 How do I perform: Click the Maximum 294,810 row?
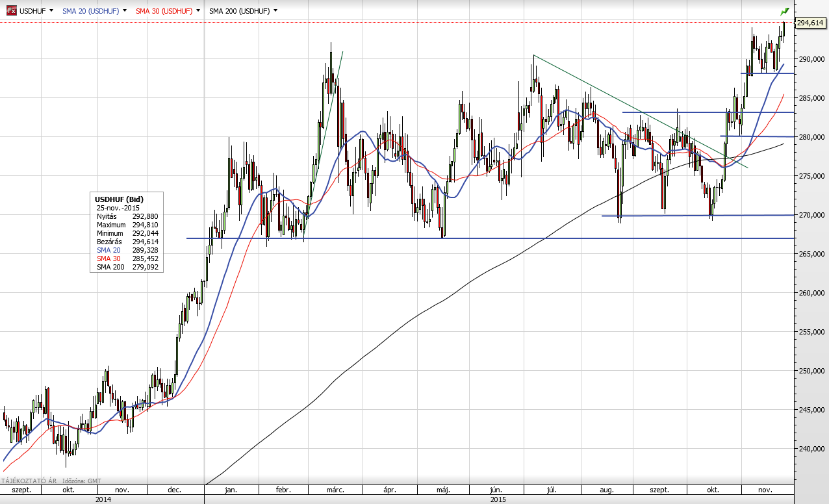pyautogui.click(x=127, y=224)
